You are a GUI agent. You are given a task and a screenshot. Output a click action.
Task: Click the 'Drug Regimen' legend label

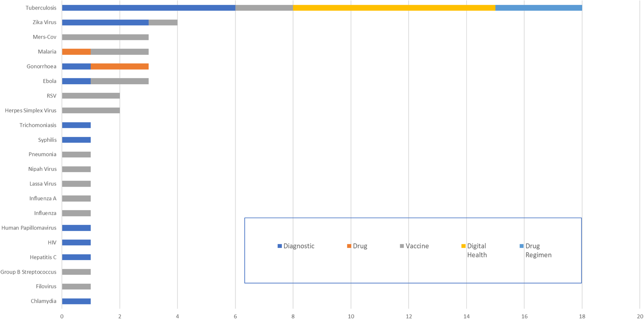[x=538, y=251]
